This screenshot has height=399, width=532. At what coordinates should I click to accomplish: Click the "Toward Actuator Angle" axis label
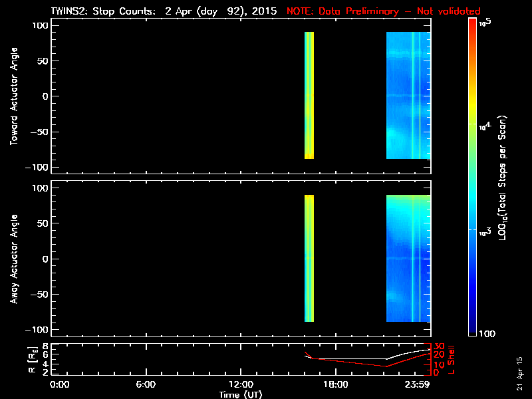(13, 96)
